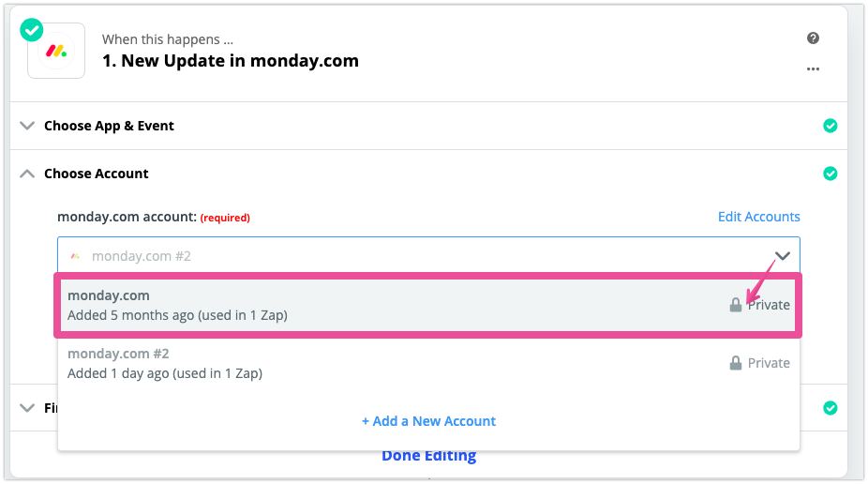
Task: Close the account dropdown with its arrow
Action: point(782,256)
